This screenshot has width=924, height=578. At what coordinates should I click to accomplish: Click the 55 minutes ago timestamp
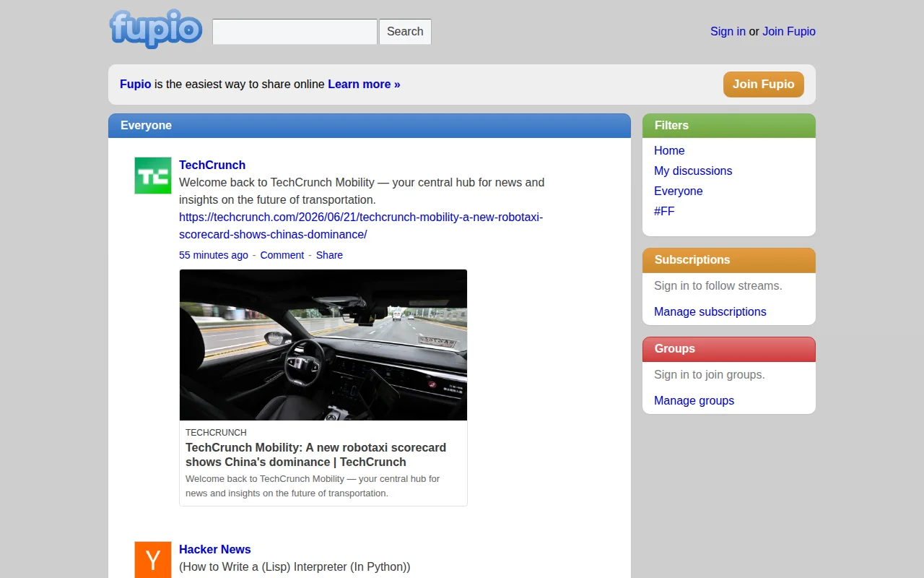pos(214,255)
